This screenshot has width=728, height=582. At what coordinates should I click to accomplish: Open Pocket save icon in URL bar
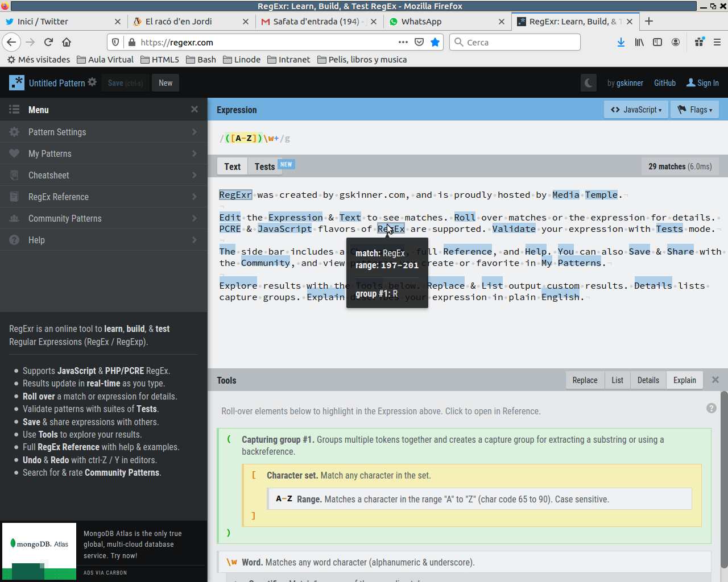click(419, 42)
